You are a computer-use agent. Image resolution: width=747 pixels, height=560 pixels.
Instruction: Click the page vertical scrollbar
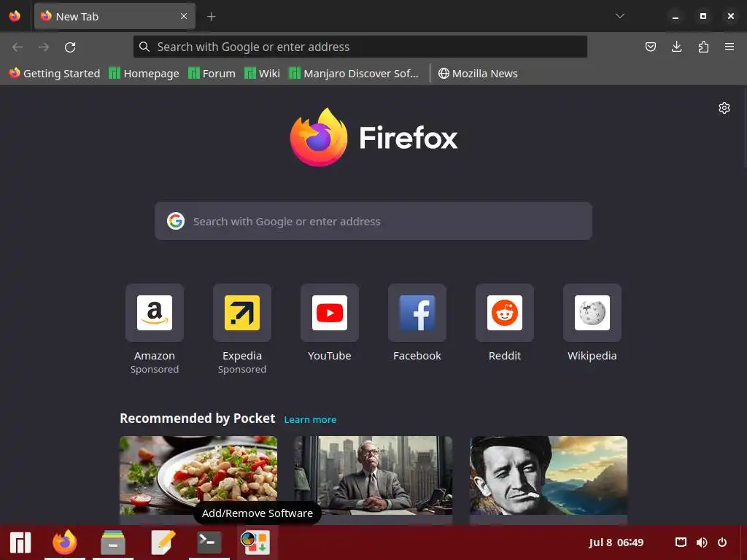[x=745, y=128]
